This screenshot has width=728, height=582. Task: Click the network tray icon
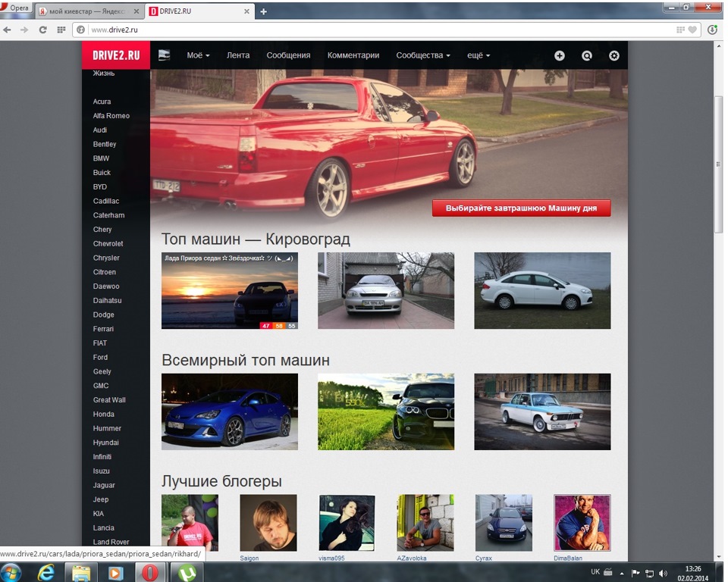[649, 573]
